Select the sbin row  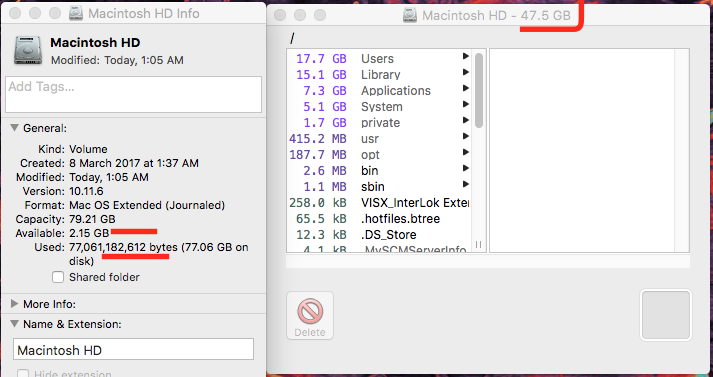tap(380, 186)
